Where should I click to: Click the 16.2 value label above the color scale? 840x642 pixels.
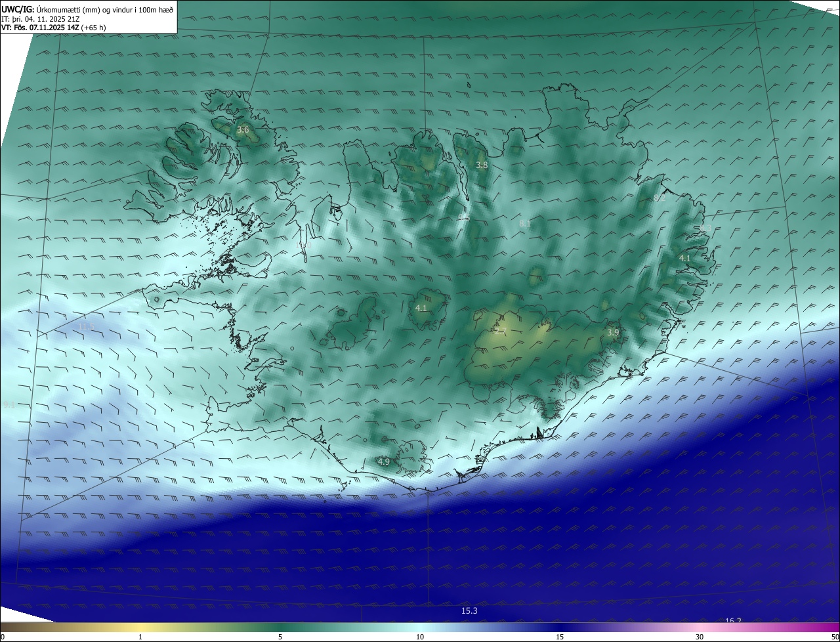(x=733, y=621)
